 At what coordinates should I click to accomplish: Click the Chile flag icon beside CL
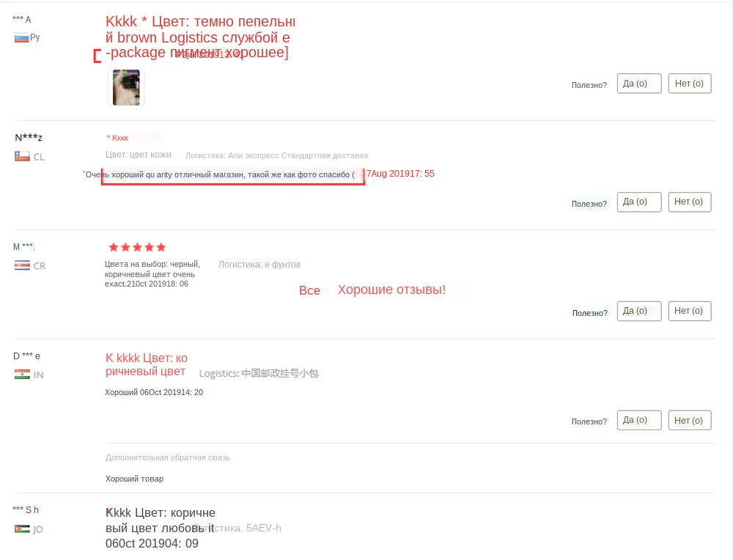coord(22,157)
